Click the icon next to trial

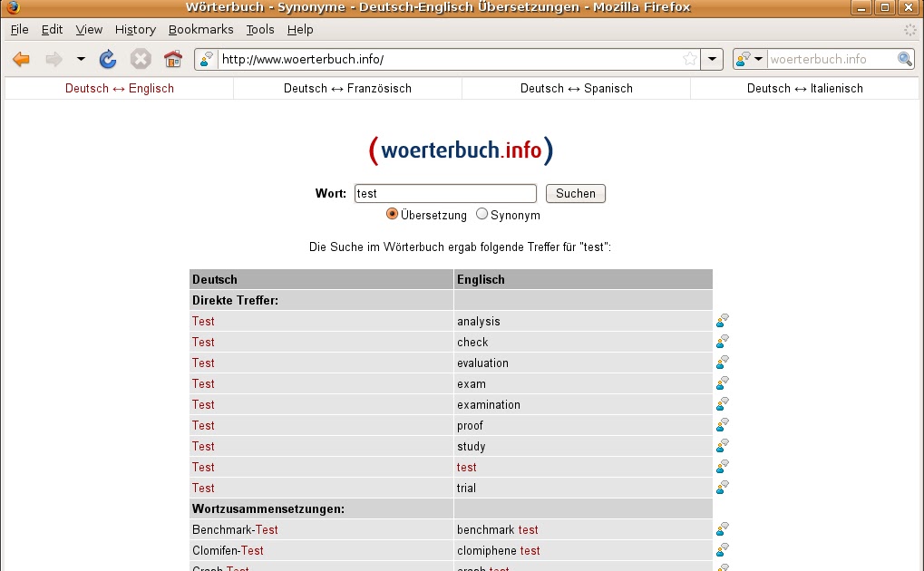click(x=723, y=488)
